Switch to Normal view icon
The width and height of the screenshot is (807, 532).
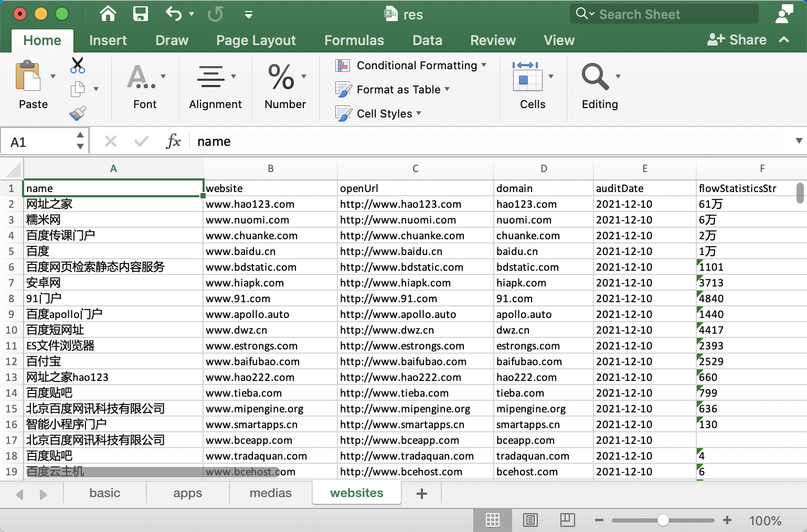[x=493, y=520]
